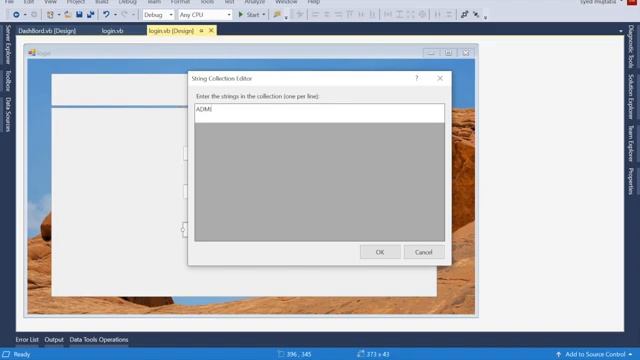Open the Undo history dropdown arrow
This screenshot has width=640, height=360.
coord(116,15)
